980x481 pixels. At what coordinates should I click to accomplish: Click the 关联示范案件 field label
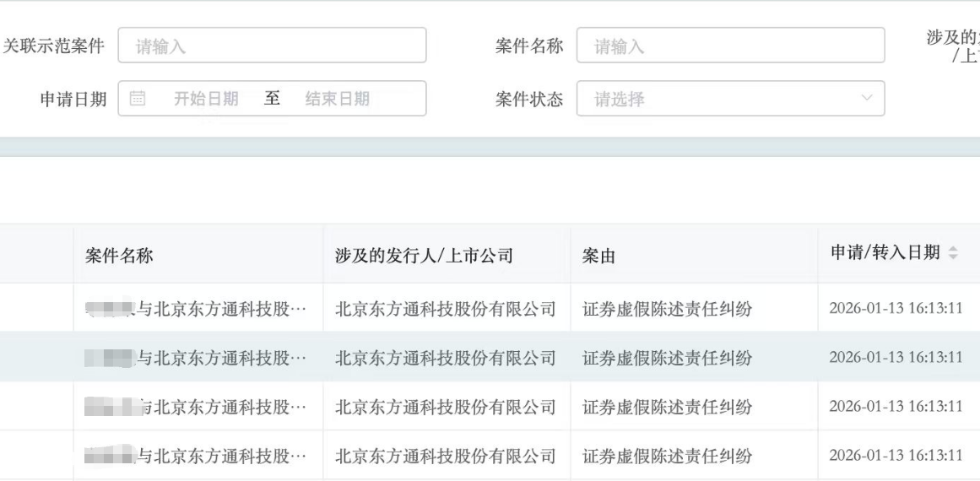pos(54,46)
